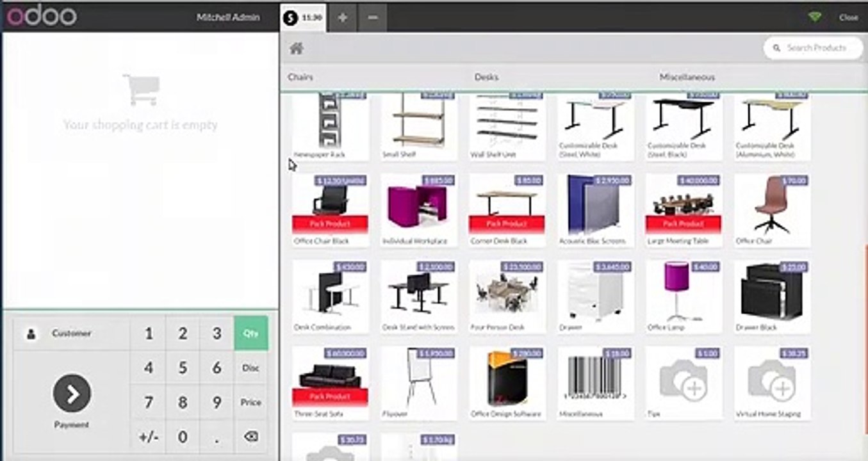This screenshot has height=461, width=868.
Task: Add Desk Combination product
Action: [x=331, y=296]
